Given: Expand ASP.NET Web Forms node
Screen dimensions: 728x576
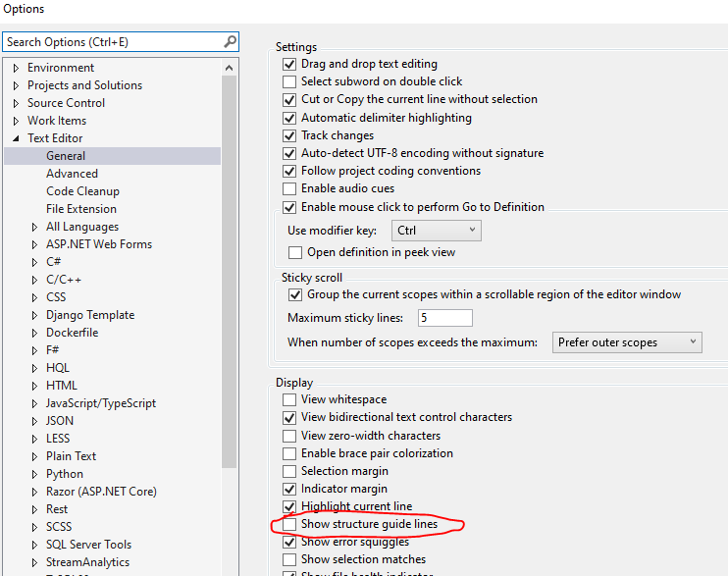Looking at the screenshot, I should click(34, 244).
